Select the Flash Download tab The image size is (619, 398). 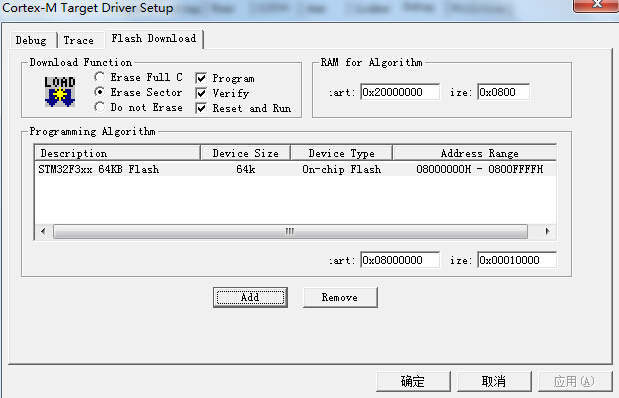(154, 39)
